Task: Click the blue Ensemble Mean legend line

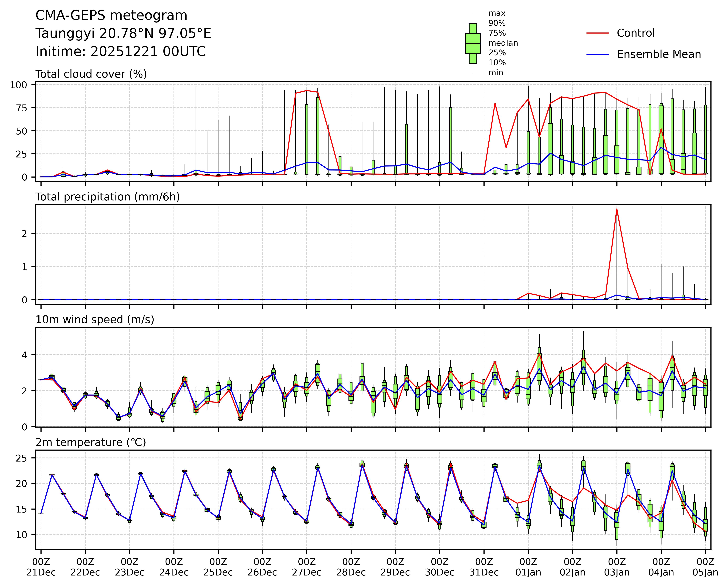Action: pyautogui.click(x=597, y=55)
